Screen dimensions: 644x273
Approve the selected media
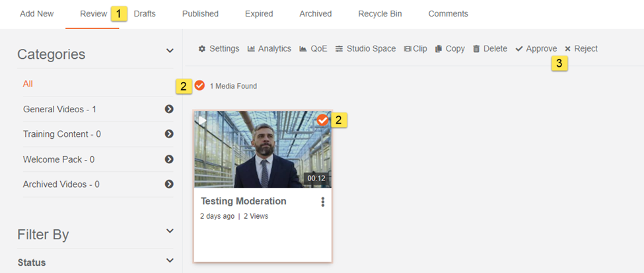point(536,49)
